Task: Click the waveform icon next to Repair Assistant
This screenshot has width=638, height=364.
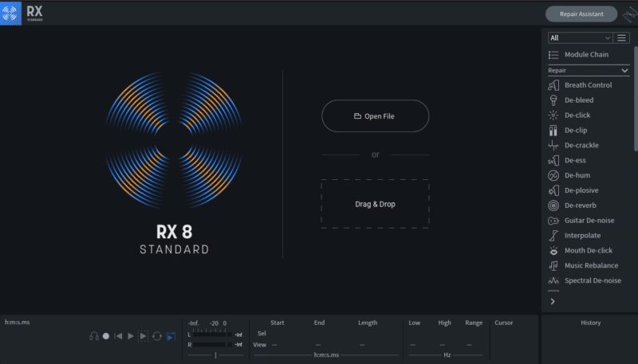Action: pos(630,14)
